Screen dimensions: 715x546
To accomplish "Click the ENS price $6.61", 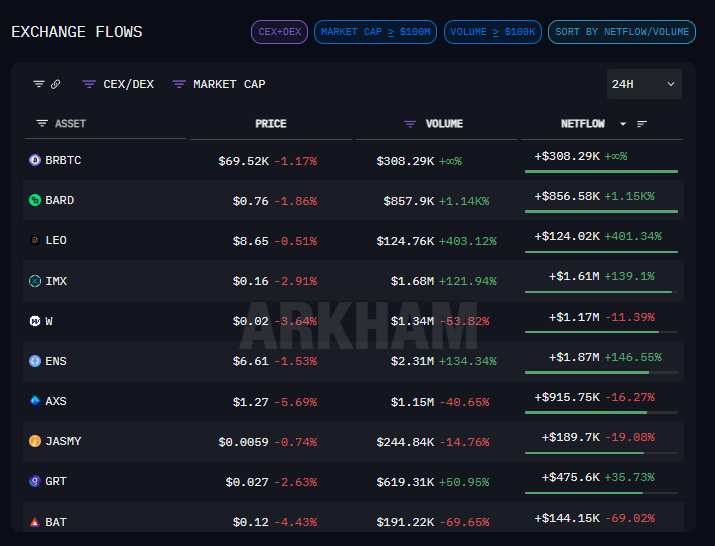I will 251,362.
